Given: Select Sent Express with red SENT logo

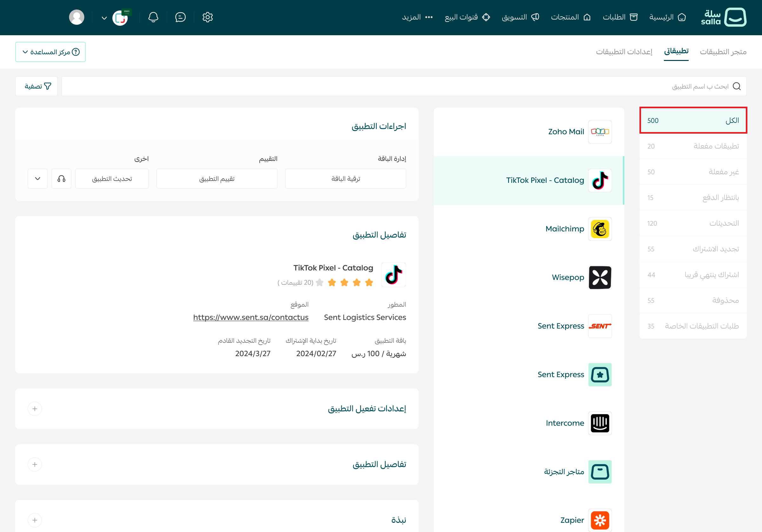Looking at the screenshot, I should (x=600, y=326).
